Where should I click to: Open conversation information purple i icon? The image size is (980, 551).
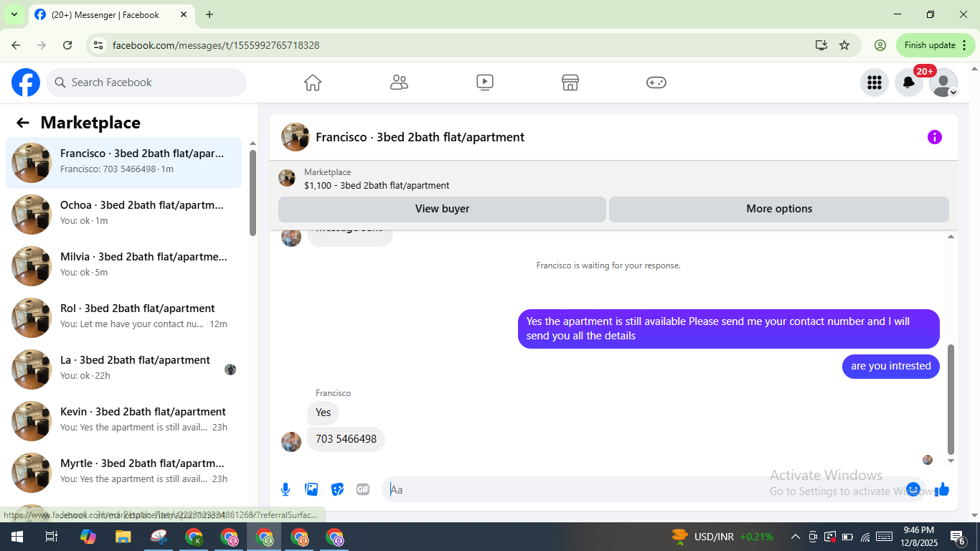(x=935, y=137)
